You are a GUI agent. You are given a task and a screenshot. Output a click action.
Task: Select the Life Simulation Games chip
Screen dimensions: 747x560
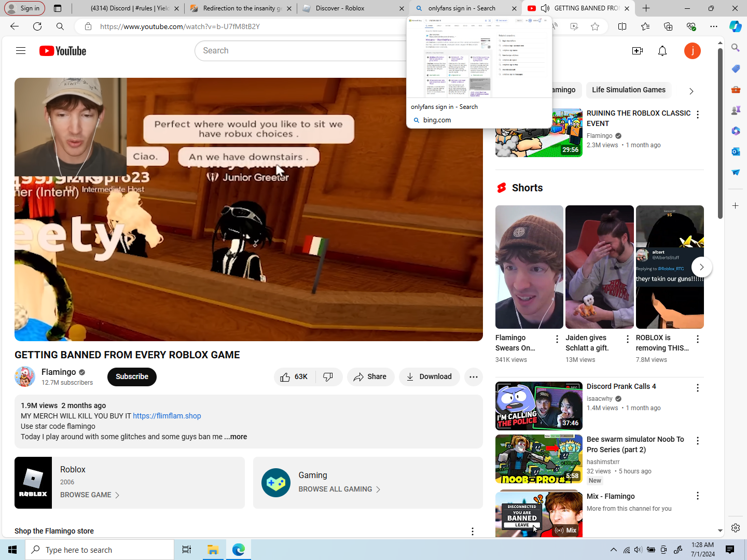(x=629, y=90)
